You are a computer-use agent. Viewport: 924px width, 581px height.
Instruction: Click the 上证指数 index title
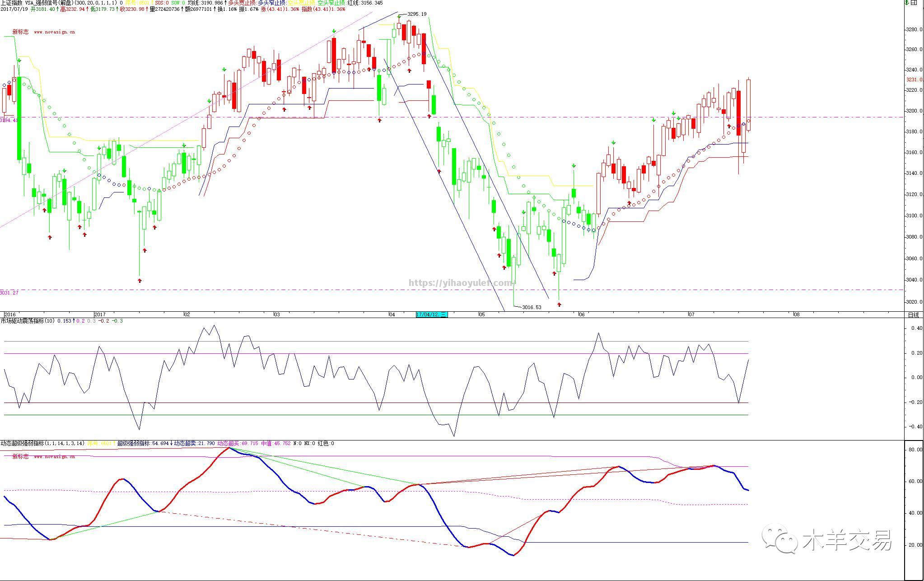click(12, 3)
